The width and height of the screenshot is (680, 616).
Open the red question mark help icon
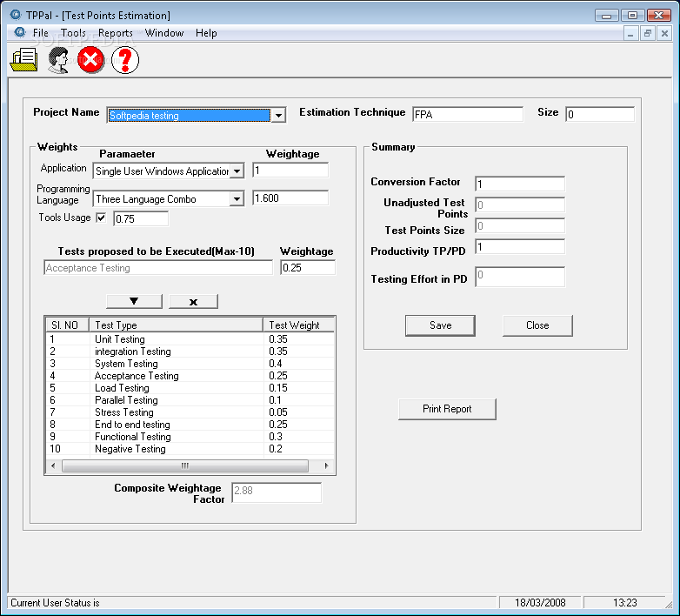(x=125, y=60)
